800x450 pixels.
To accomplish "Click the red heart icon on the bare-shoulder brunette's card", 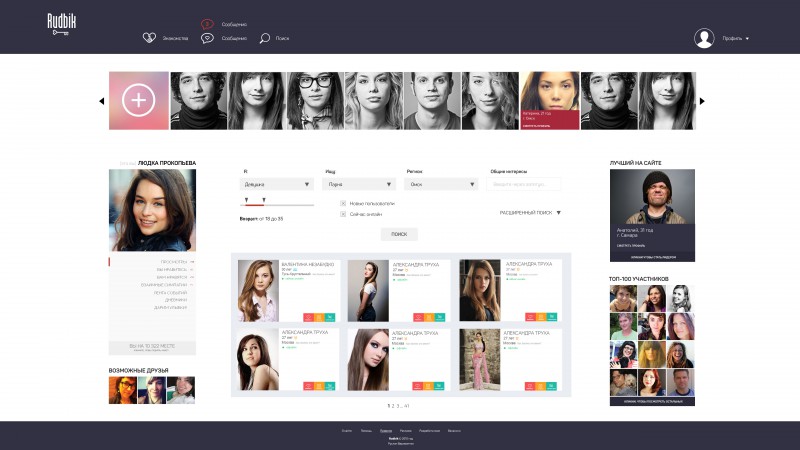I will pos(308,386).
